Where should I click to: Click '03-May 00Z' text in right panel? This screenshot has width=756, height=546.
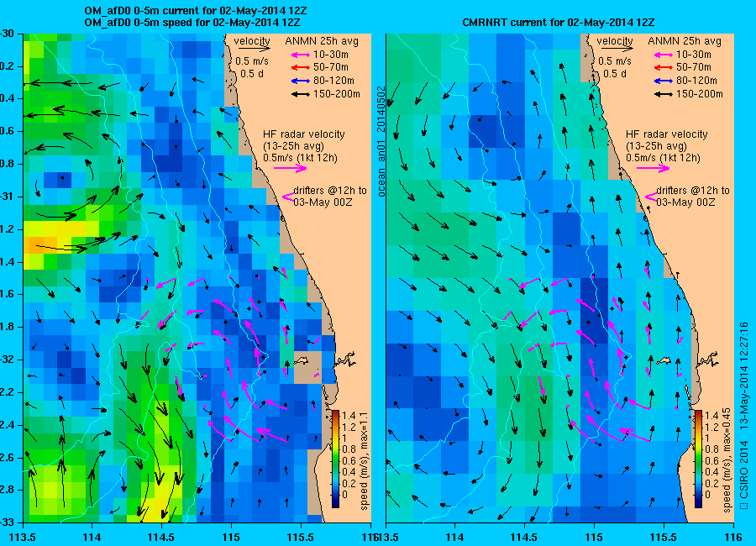coord(685,202)
